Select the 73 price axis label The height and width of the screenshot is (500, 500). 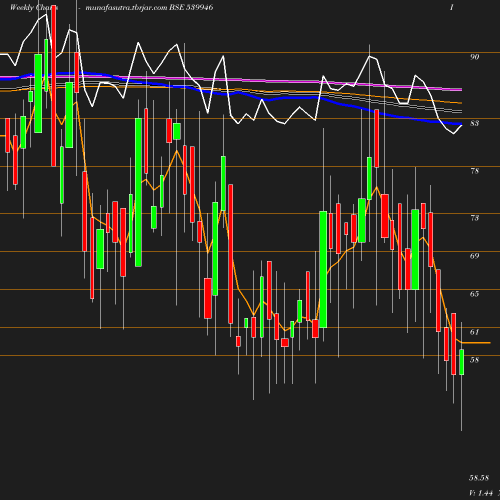click(x=475, y=218)
